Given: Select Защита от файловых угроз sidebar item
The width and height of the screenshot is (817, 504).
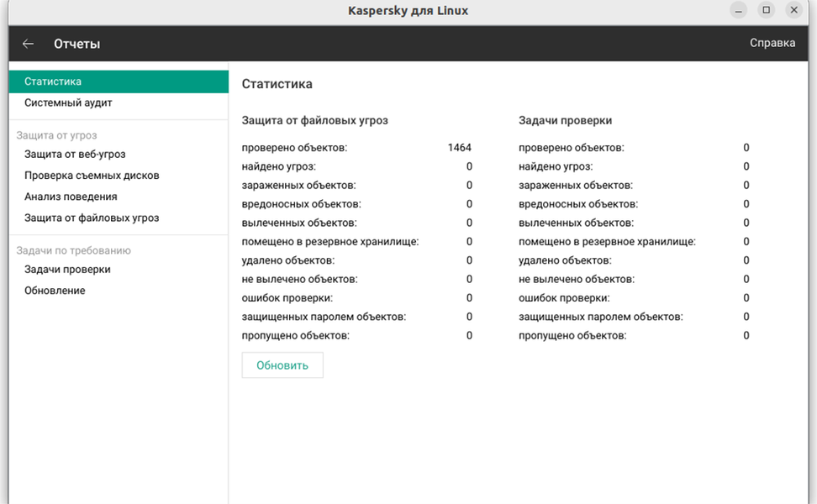Looking at the screenshot, I should click(92, 218).
